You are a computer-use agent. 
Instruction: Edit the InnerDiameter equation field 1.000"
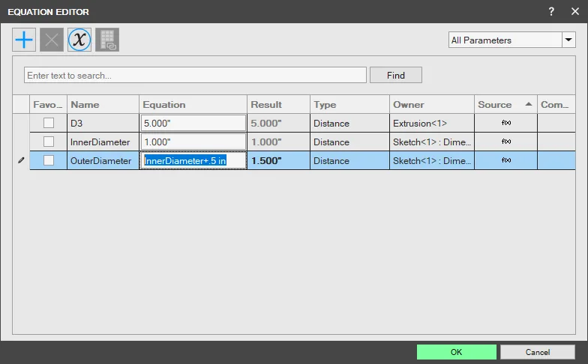[193, 142]
